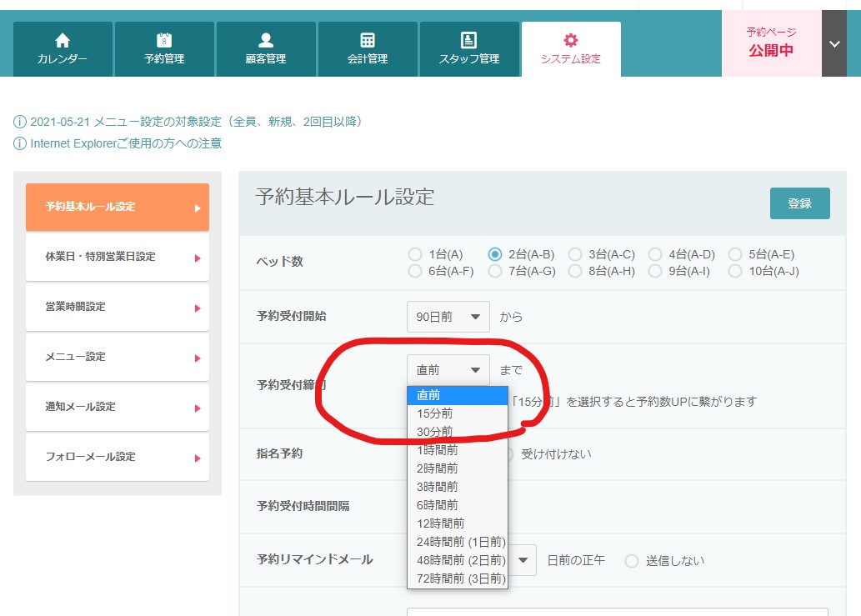This screenshot has height=616, width=861.
Task: Open the 90日前 reservation start dropdown
Action: (x=448, y=317)
